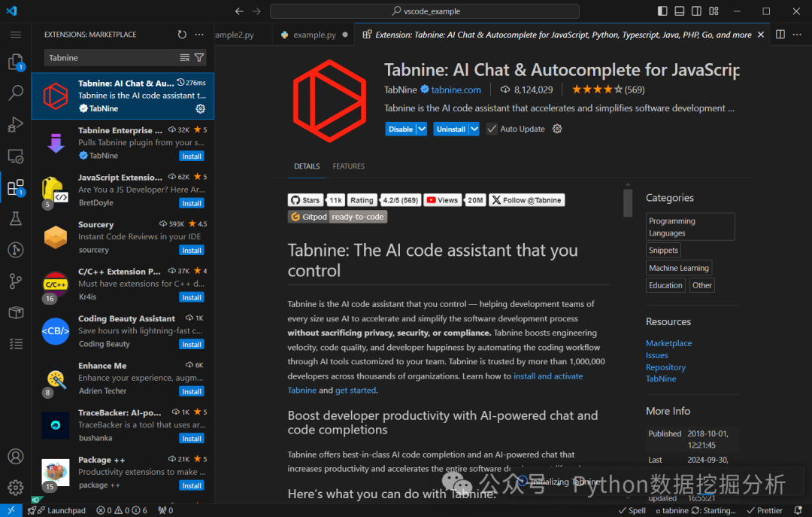Open the customize layout icon
This screenshot has height=517, width=812.
click(x=714, y=11)
